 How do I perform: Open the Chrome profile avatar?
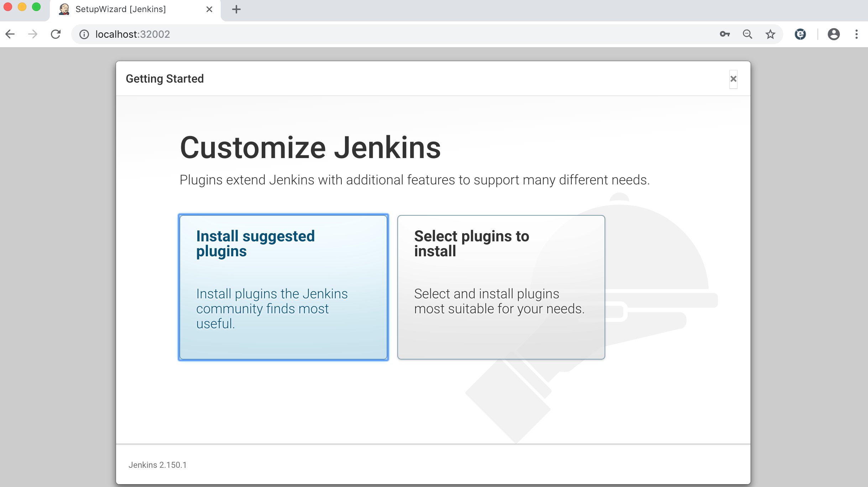tap(834, 34)
